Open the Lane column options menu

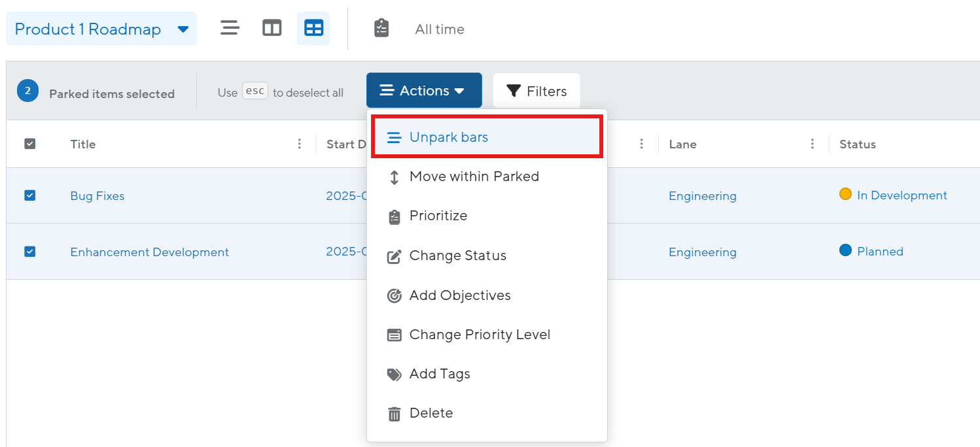pyautogui.click(x=812, y=144)
